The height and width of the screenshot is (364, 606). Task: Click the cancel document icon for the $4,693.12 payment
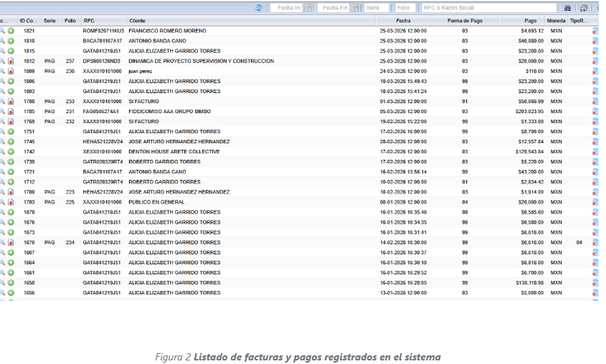point(595,32)
